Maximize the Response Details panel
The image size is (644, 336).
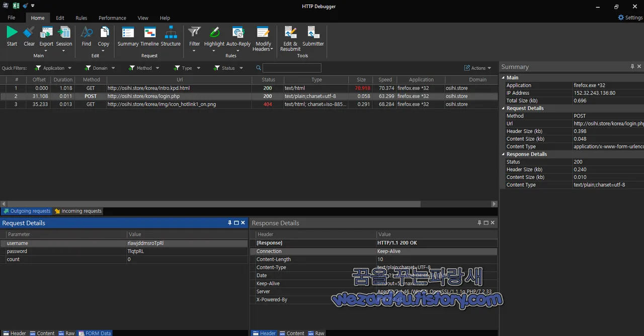[486, 223]
